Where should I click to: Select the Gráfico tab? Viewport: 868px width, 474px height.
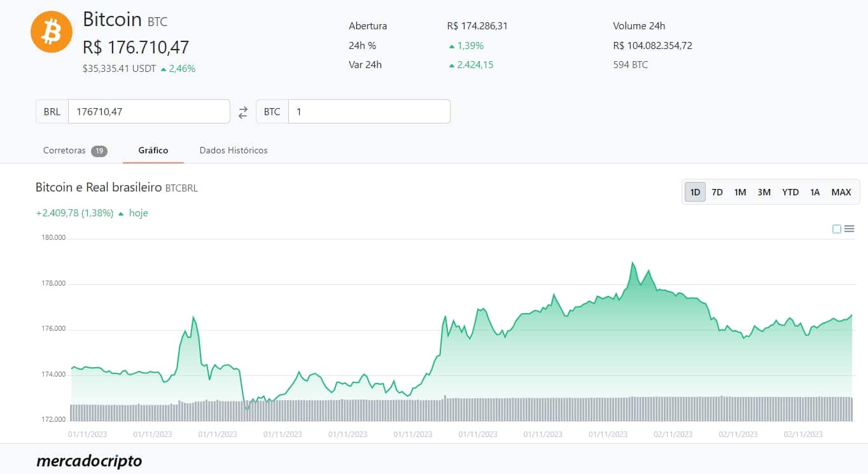tap(153, 151)
